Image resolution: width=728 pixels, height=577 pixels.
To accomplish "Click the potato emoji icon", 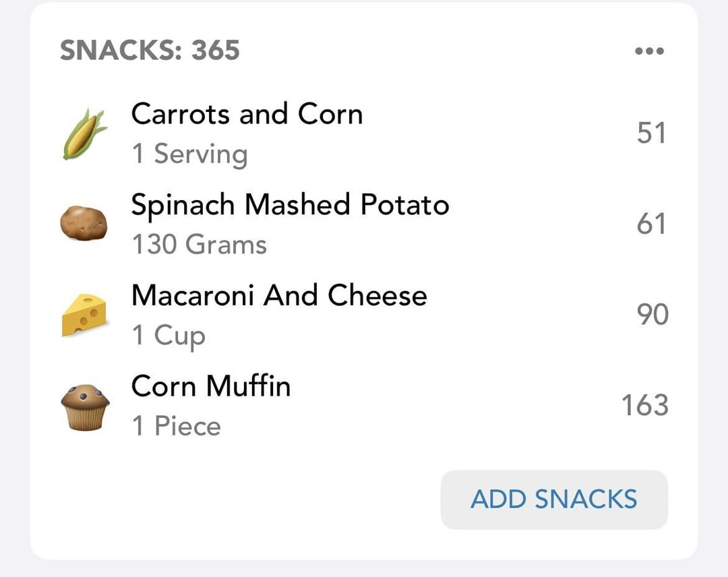I will 84,224.
